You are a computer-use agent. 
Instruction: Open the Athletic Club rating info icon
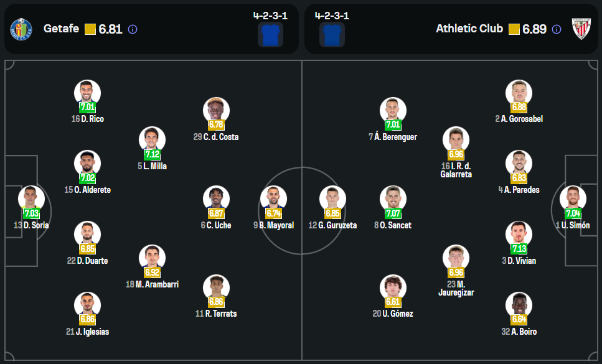pyautogui.click(x=557, y=29)
